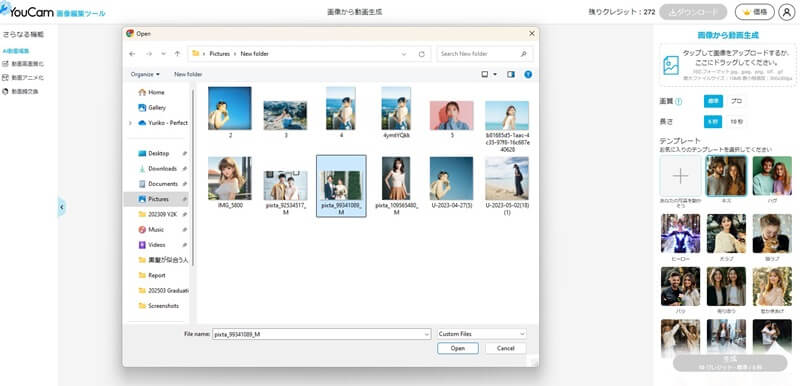Screen dimensions: 800x386
Task: Select the highlighted kiss couple template
Action: click(726, 176)
